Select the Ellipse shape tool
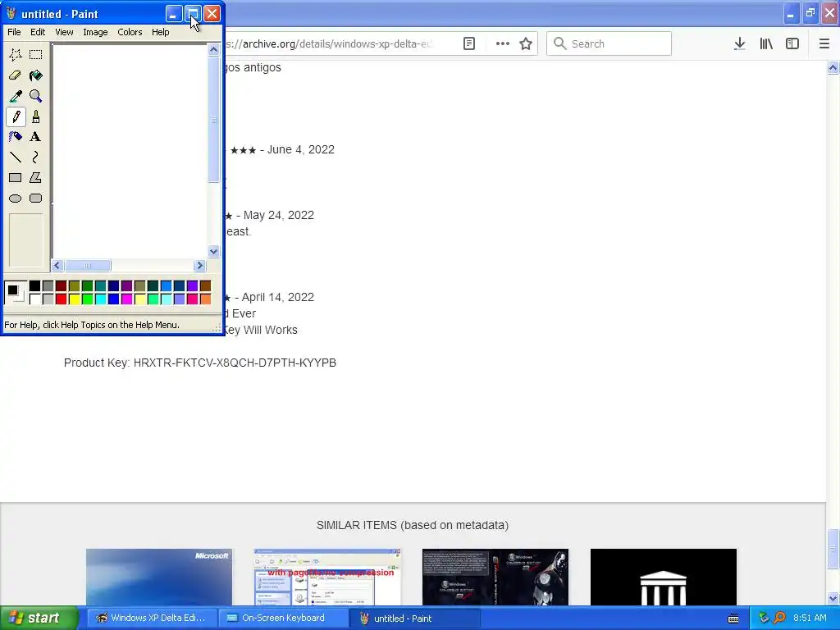Viewport: 840px width, 630px height. [16, 199]
